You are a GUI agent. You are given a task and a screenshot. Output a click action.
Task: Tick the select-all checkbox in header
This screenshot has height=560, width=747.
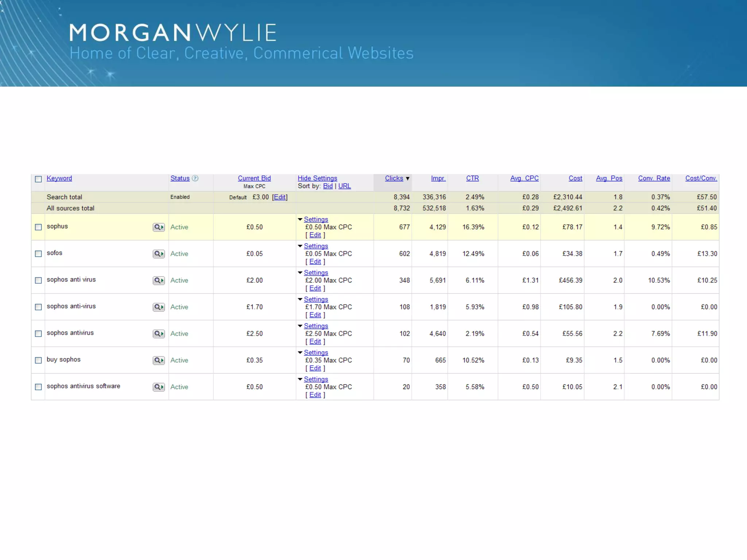pos(38,179)
